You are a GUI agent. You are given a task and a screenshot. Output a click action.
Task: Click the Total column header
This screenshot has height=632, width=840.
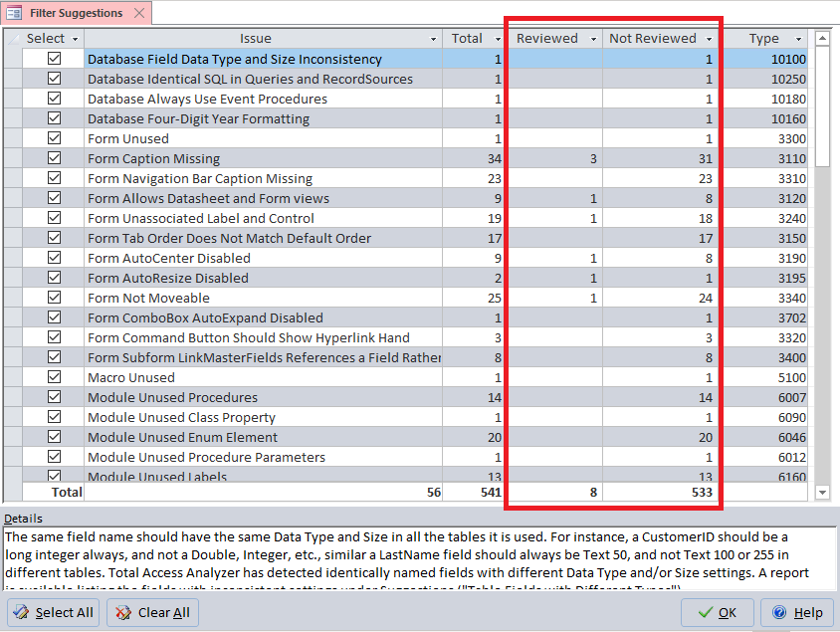466,39
